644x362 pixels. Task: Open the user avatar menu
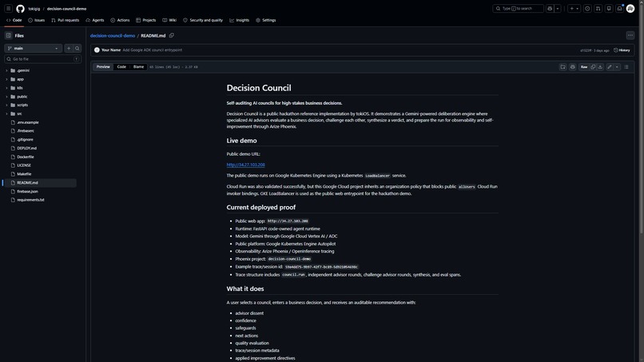point(630,8)
